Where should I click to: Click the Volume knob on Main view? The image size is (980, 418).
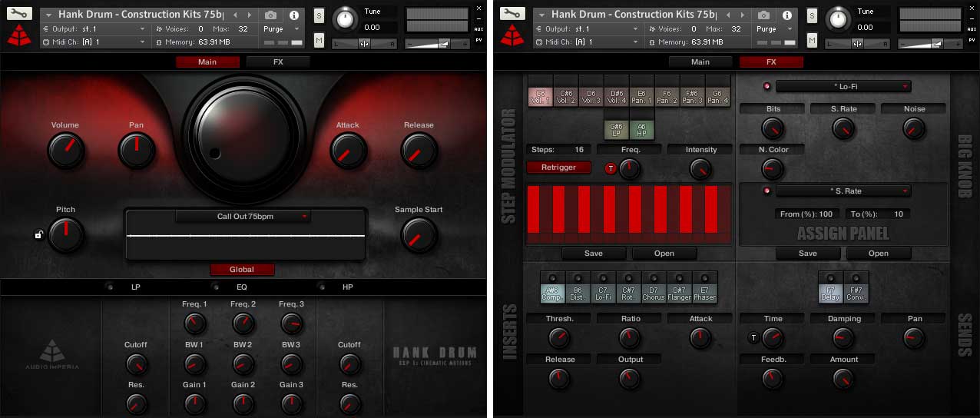pos(65,151)
